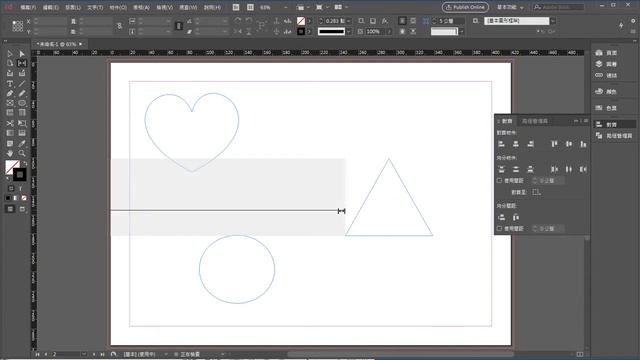The height and width of the screenshot is (360, 640).
Task: Open the Edit (E) menu
Action: (x=51, y=7)
